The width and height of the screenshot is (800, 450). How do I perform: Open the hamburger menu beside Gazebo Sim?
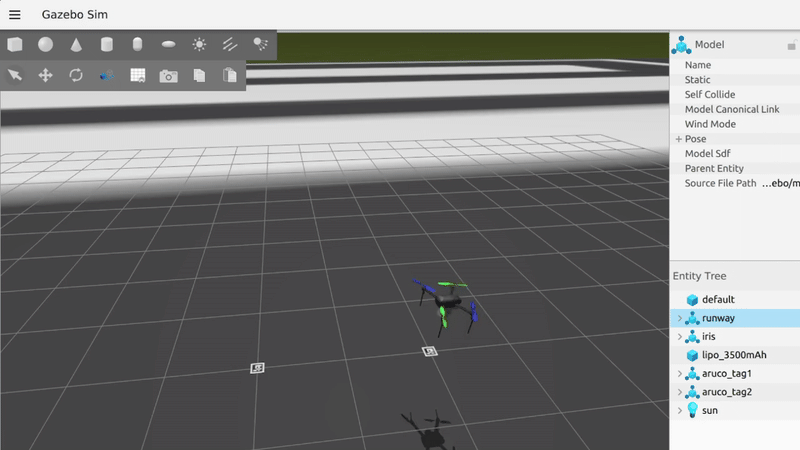[14, 15]
